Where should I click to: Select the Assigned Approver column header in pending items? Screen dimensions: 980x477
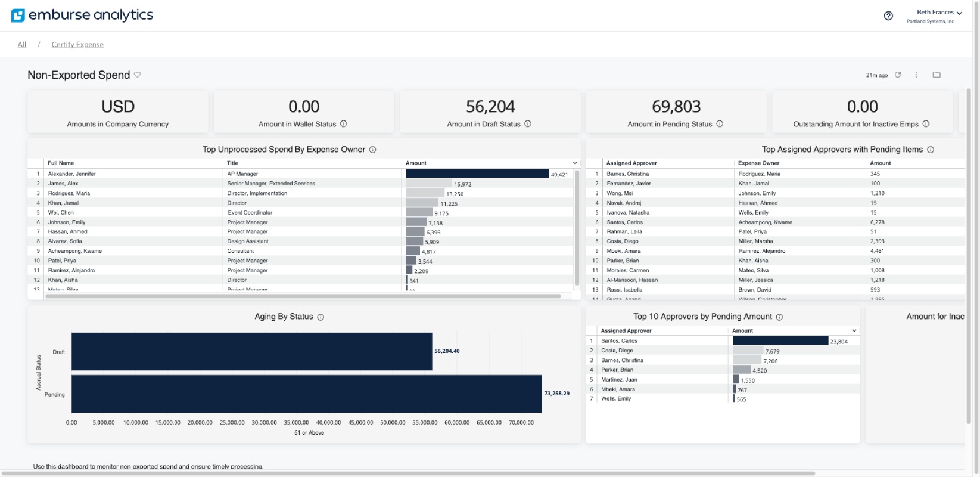(x=631, y=163)
